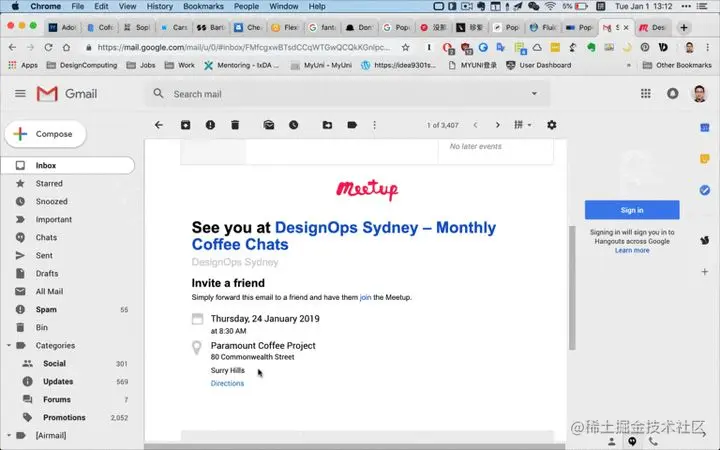Open the History menu in the menu bar
The image size is (720, 450).
[x=160, y=6]
